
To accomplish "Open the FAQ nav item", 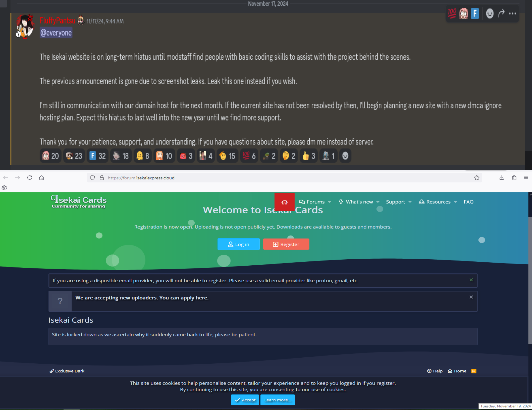I will 468,202.
